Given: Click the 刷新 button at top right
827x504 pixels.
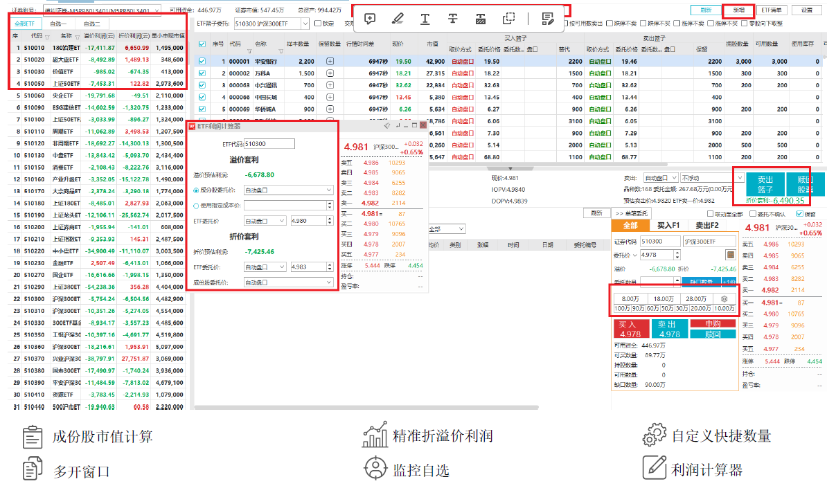Looking at the screenshot, I should coord(706,10).
